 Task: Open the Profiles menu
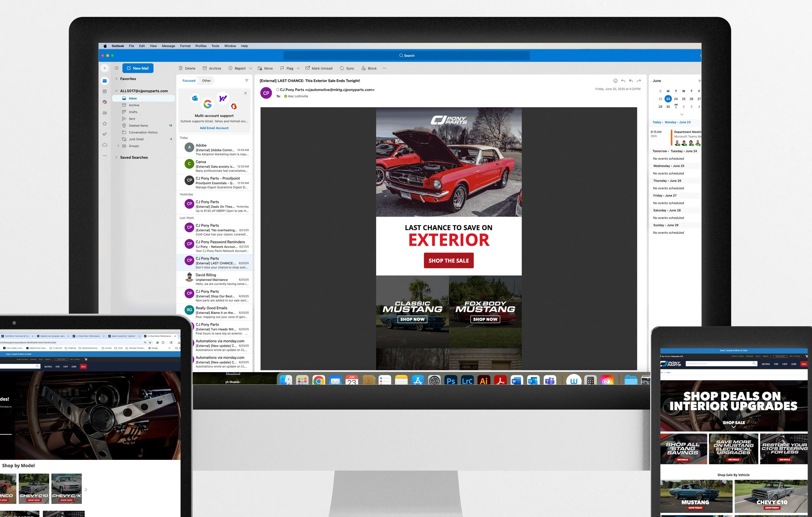pos(201,46)
